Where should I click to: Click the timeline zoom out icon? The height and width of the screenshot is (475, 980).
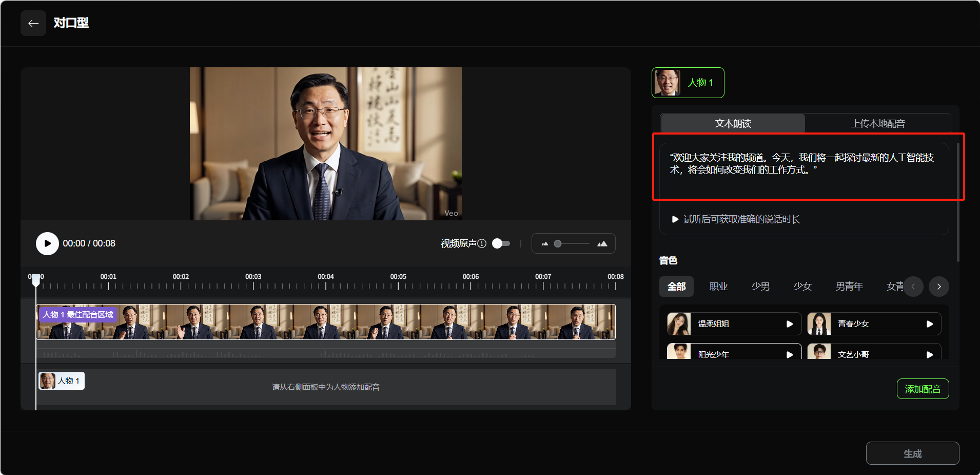coord(544,244)
